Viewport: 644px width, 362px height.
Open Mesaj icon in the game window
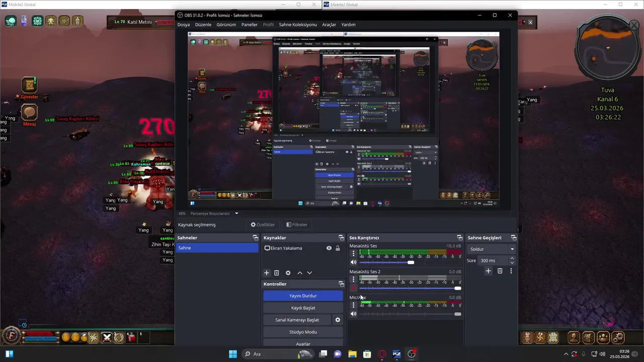29,115
